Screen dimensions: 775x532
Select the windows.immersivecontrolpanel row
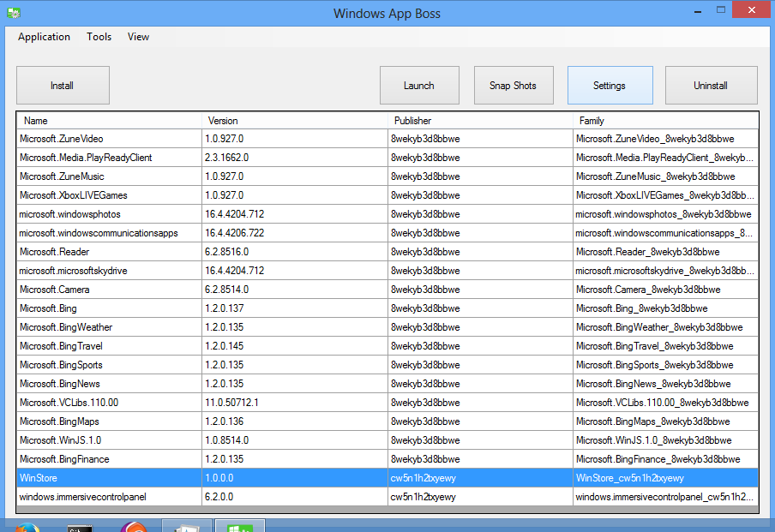coord(387,497)
